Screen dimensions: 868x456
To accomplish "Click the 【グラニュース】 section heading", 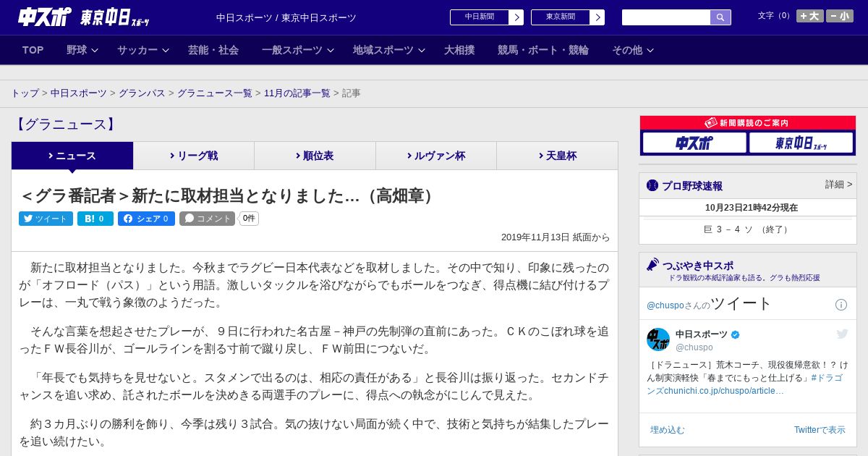I will click(65, 124).
